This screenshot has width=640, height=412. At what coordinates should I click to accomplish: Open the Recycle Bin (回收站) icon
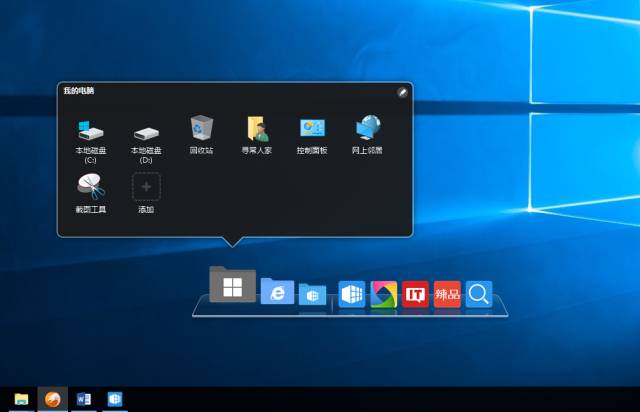[x=202, y=128]
